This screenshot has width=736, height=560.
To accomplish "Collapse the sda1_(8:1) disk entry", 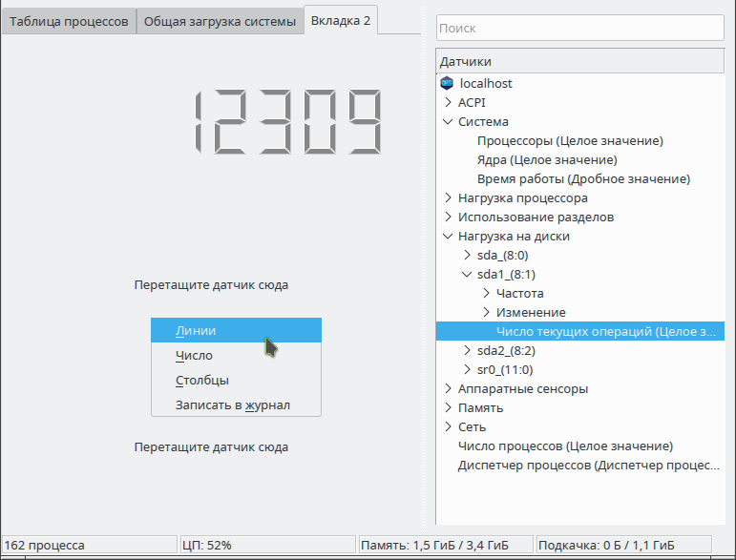I will [x=467, y=275].
